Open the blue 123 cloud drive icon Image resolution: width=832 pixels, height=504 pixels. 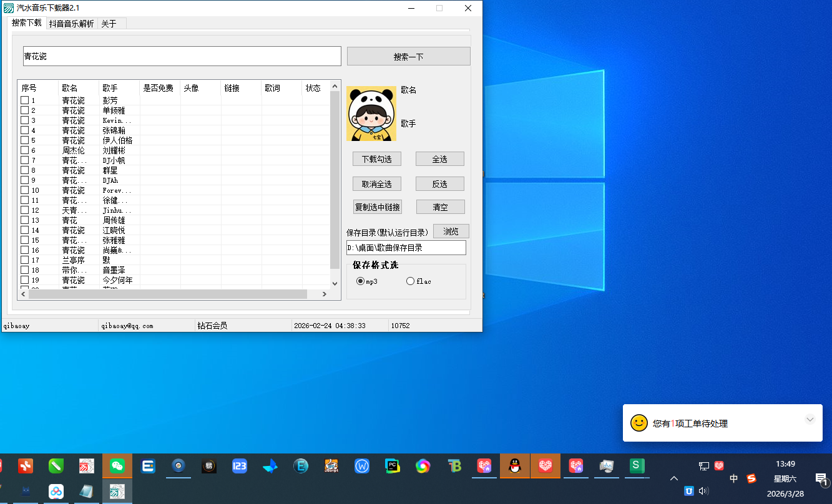240,466
